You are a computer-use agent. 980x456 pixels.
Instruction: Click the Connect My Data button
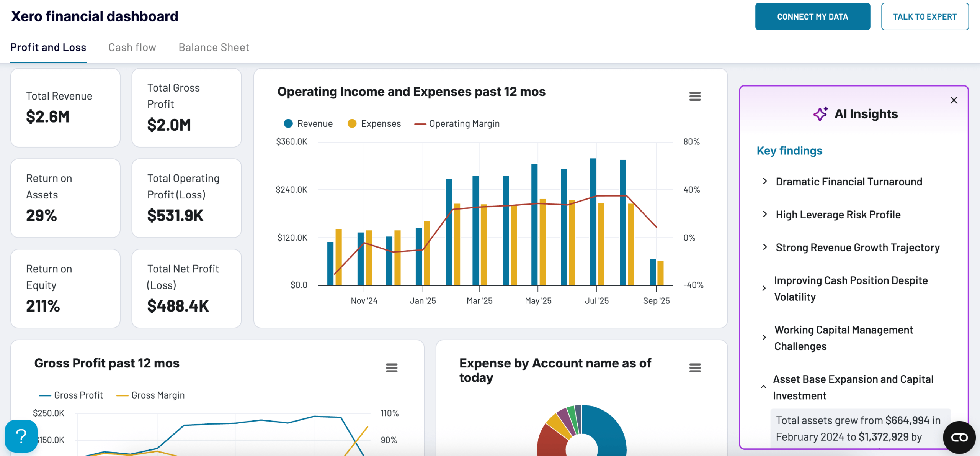coord(812,16)
